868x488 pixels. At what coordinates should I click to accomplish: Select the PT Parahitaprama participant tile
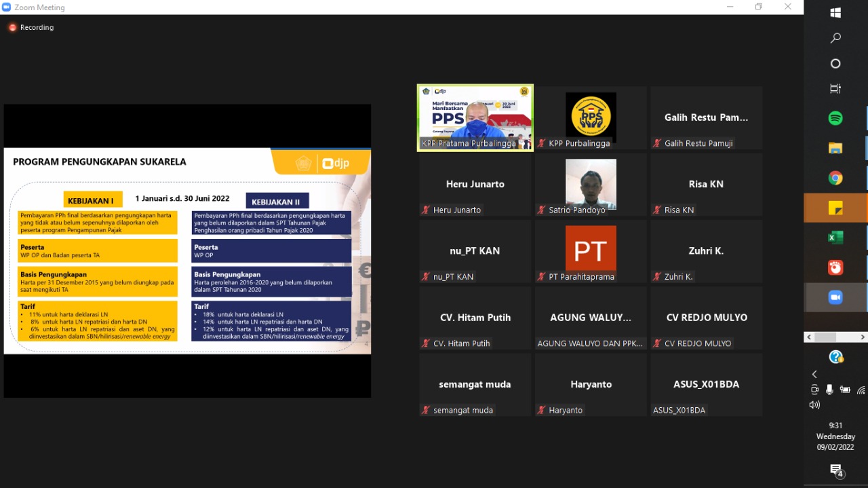(591, 250)
